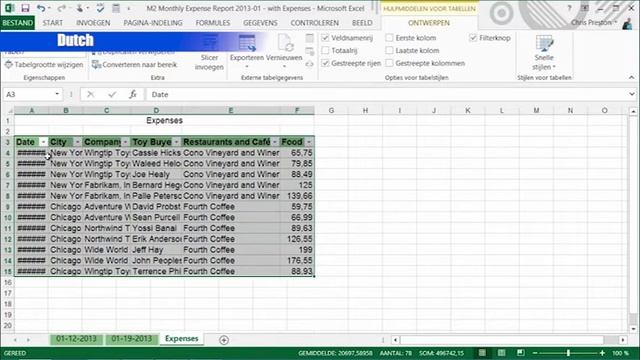Confirm the formula bar entry
This screenshot has height=360, width=640.
[x=112, y=94]
